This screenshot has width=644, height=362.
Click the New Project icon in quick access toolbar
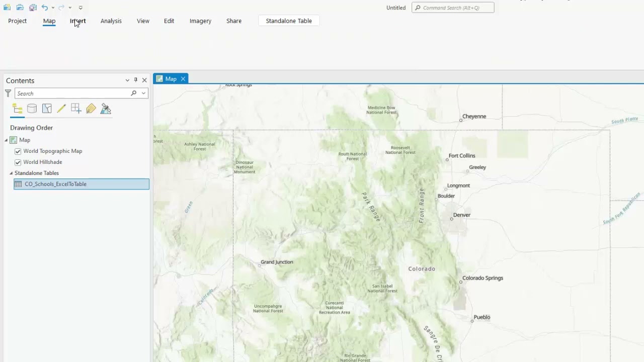pyautogui.click(x=7, y=8)
